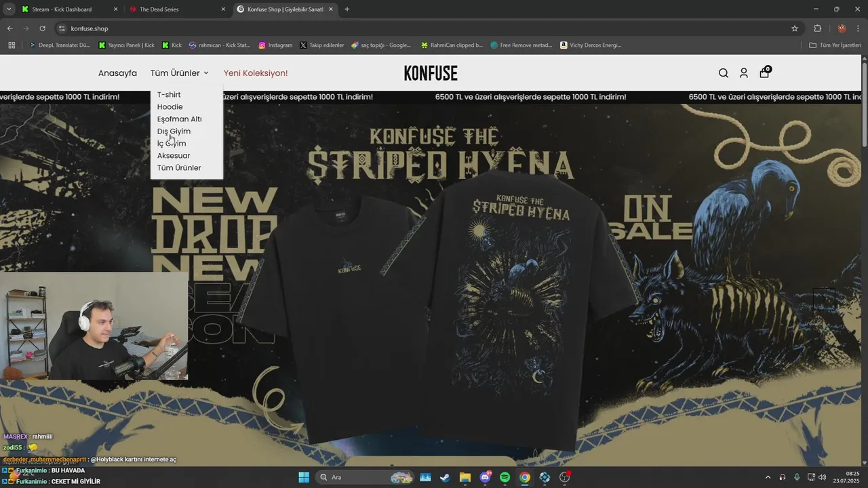
Task: Open the volume speaker tray icon
Action: 823,477
